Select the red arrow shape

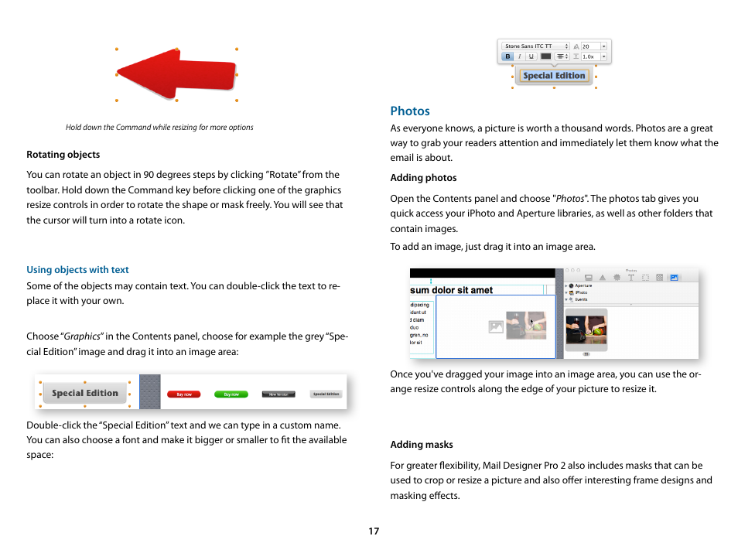pos(176,74)
